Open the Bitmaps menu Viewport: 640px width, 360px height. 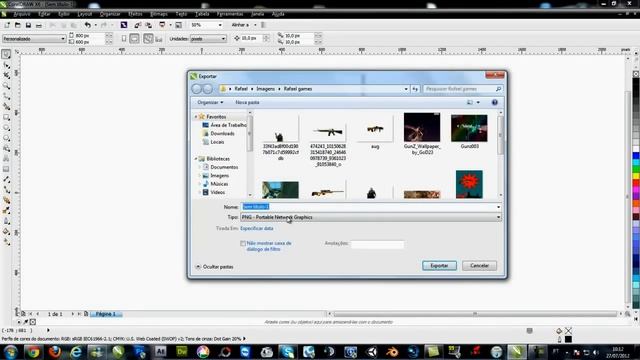[x=158, y=14]
